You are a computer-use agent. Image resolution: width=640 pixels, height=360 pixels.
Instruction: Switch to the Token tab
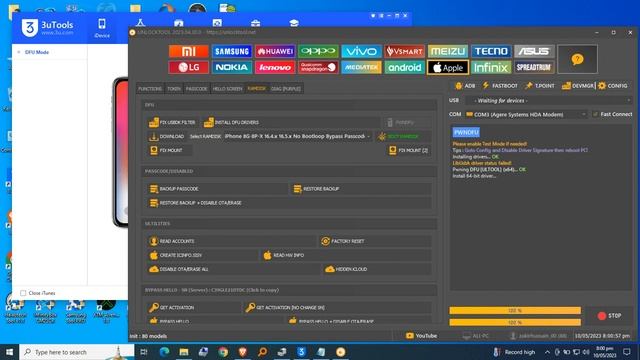(174, 89)
